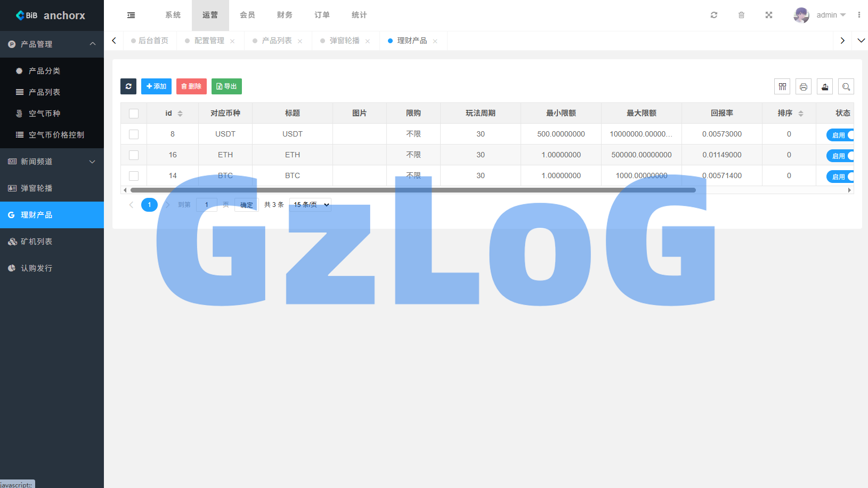Check the checkbox for USDT row
The height and width of the screenshot is (488, 868).
click(134, 134)
